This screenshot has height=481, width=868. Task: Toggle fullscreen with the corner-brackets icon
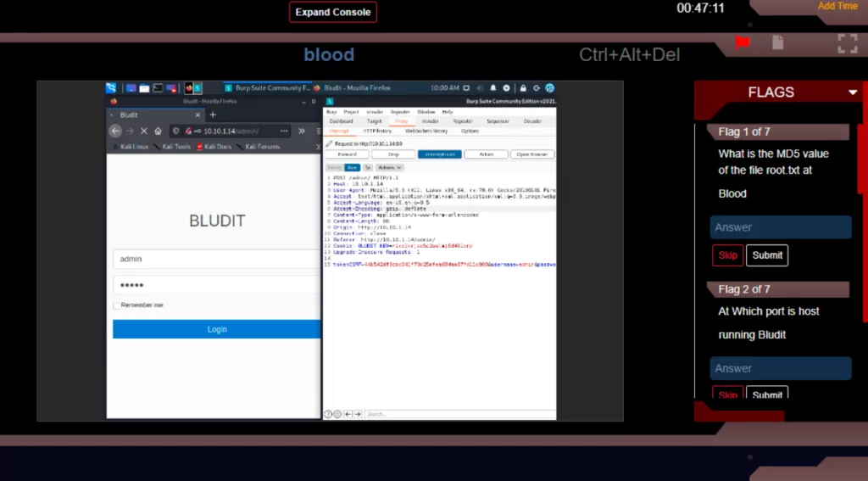(848, 43)
